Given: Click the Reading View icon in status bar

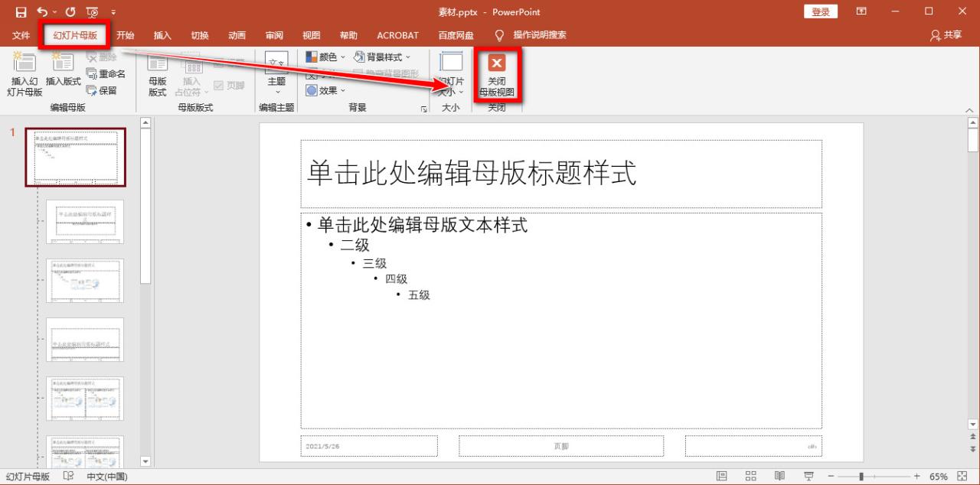Looking at the screenshot, I should [779, 476].
